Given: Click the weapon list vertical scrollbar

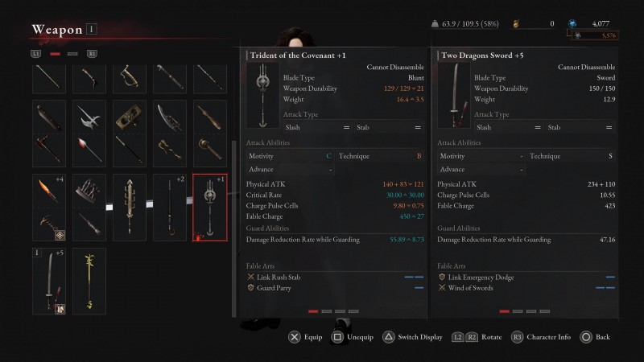Looking at the screenshot, I should pos(234,229).
